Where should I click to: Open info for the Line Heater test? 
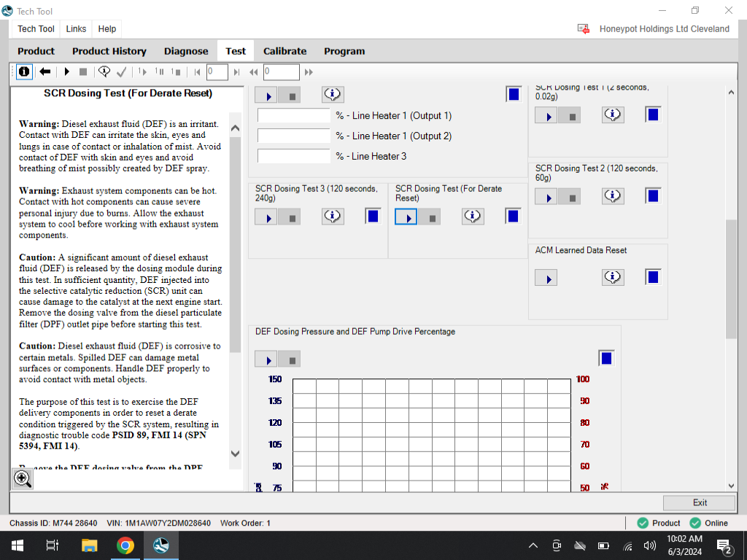(333, 94)
